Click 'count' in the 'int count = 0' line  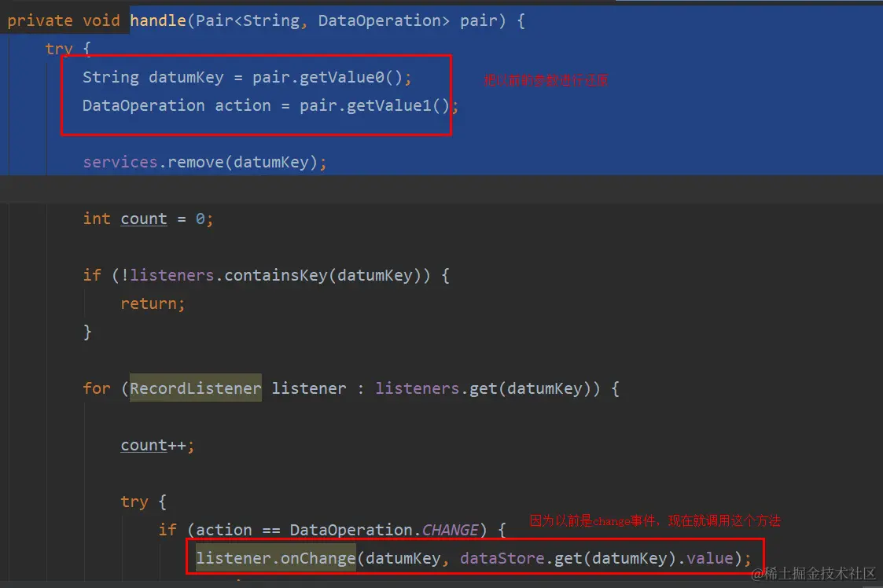coord(144,219)
